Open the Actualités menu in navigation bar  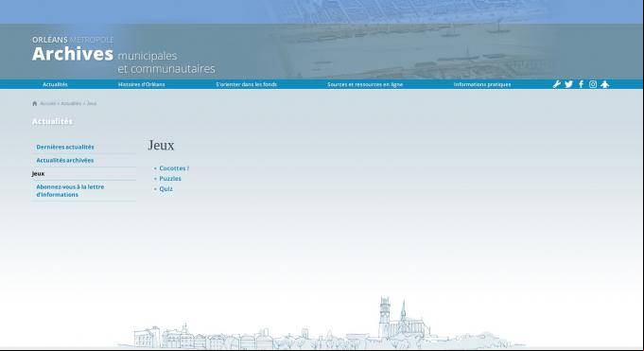click(x=55, y=84)
